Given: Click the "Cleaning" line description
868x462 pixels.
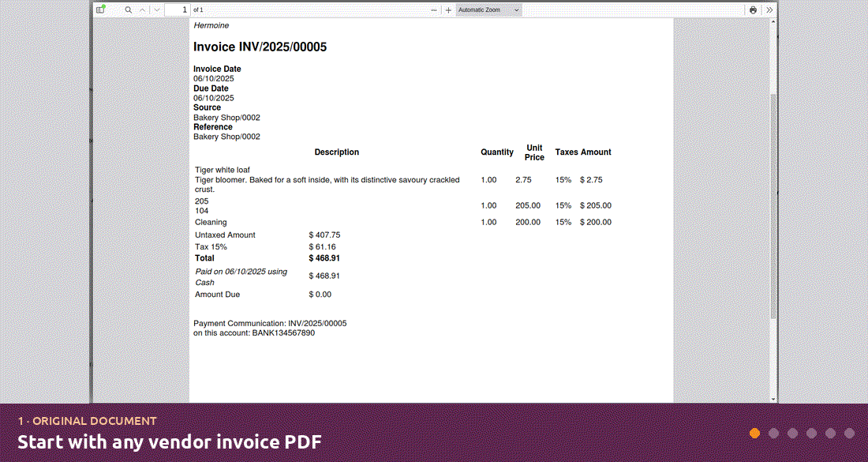Looking at the screenshot, I should [x=211, y=222].
